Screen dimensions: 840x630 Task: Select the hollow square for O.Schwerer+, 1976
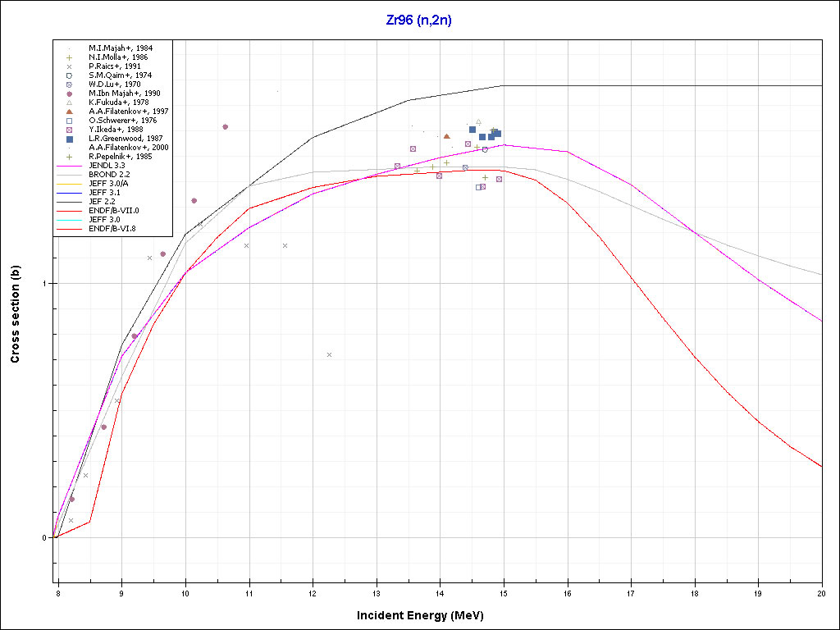(70, 121)
